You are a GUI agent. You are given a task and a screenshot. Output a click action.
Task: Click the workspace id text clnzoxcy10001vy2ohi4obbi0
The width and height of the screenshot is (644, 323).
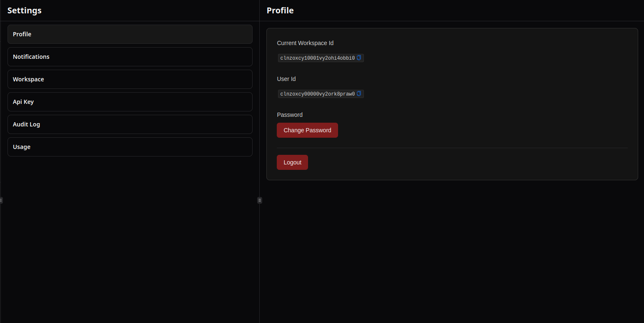[x=317, y=58]
